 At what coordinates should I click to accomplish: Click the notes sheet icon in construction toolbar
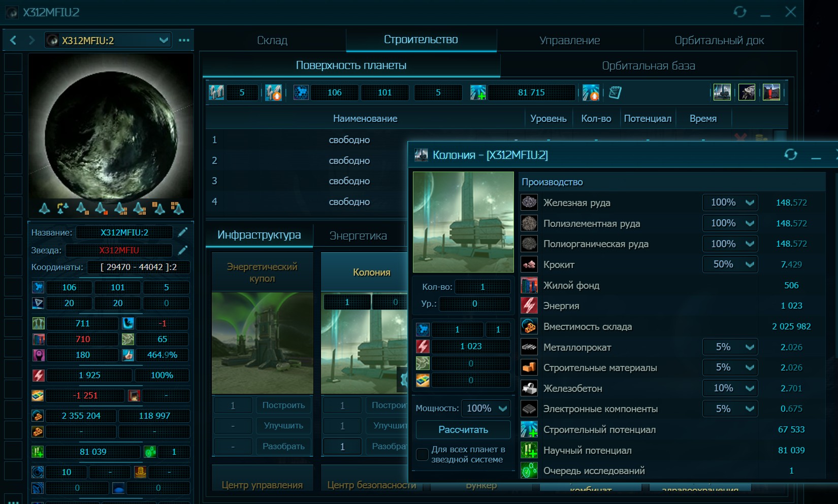pos(615,93)
